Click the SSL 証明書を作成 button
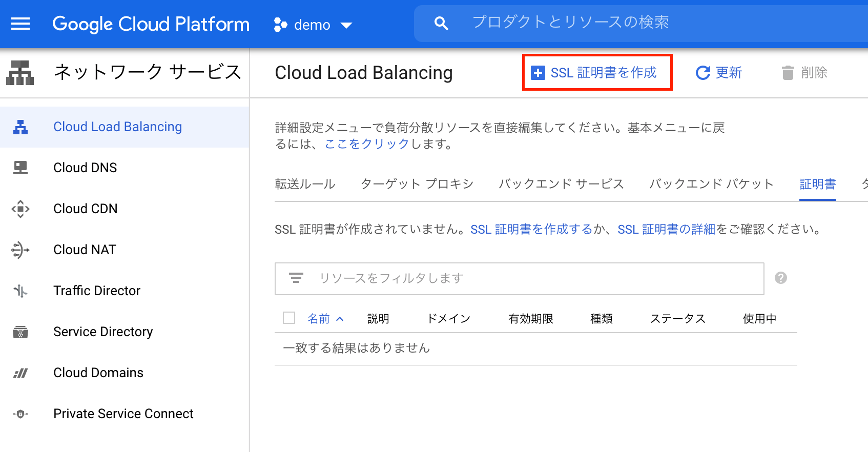868x452 pixels. click(x=597, y=73)
